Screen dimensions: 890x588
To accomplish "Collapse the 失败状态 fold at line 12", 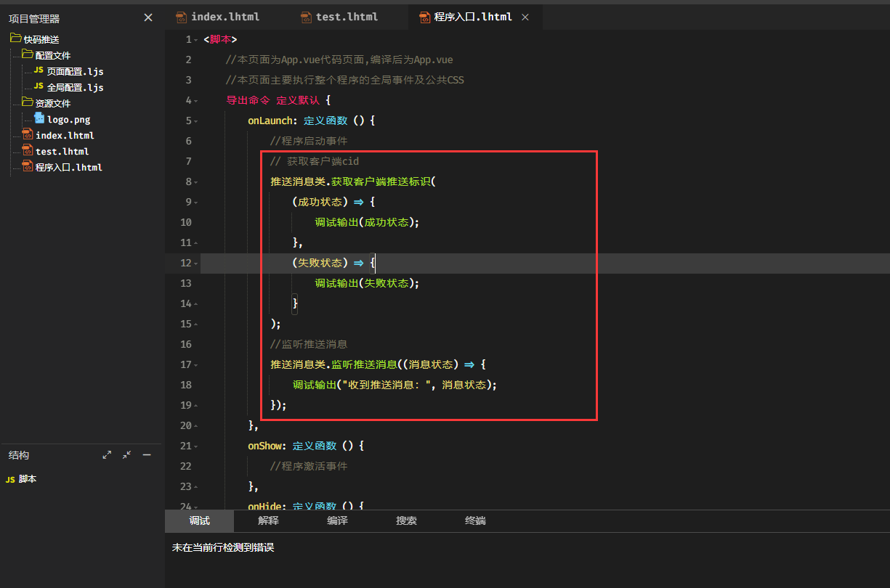I will 196,263.
